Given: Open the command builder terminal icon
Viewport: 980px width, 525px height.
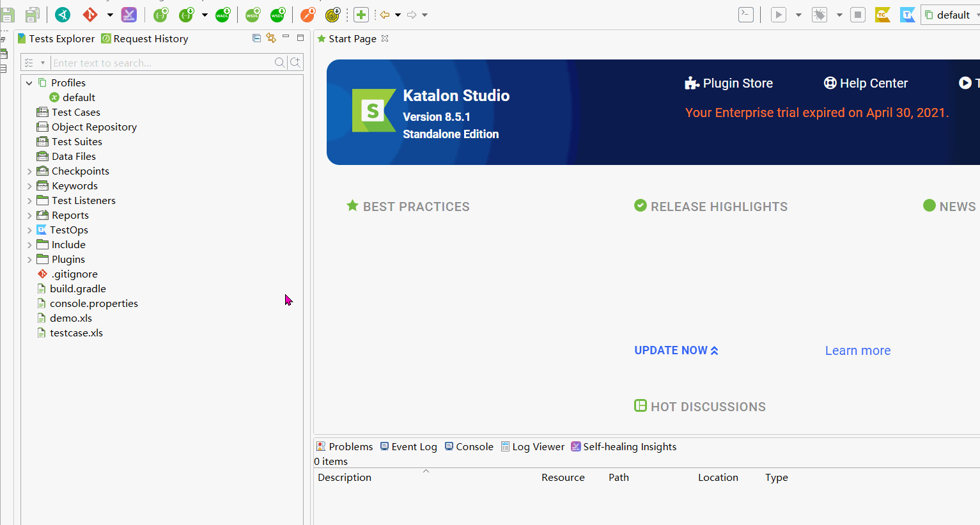Looking at the screenshot, I should (746, 15).
